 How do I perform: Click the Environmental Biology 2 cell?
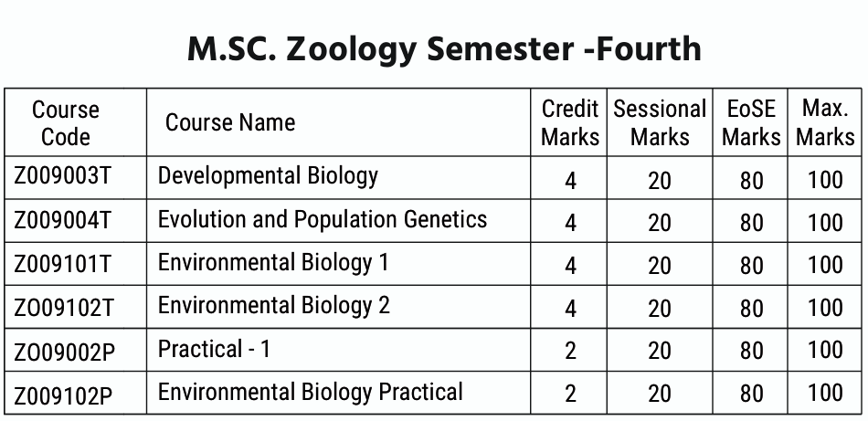pyautogui.click(x=273, y=306)
